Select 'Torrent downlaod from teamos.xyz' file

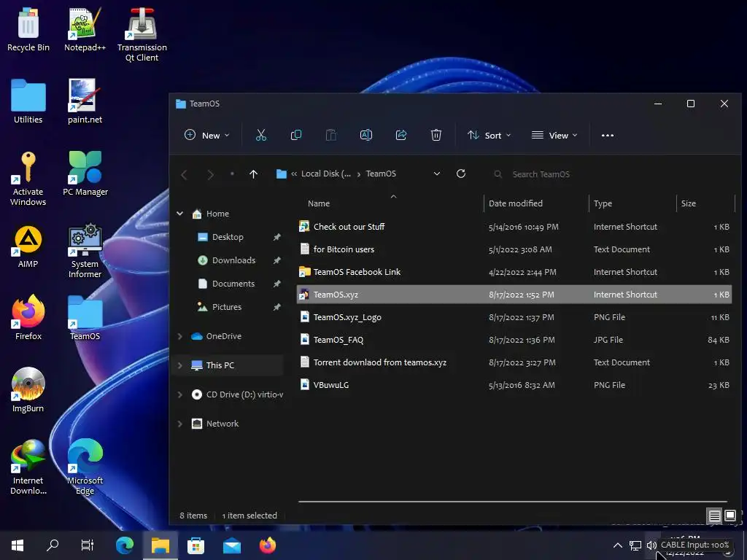(x=514, y=362)
